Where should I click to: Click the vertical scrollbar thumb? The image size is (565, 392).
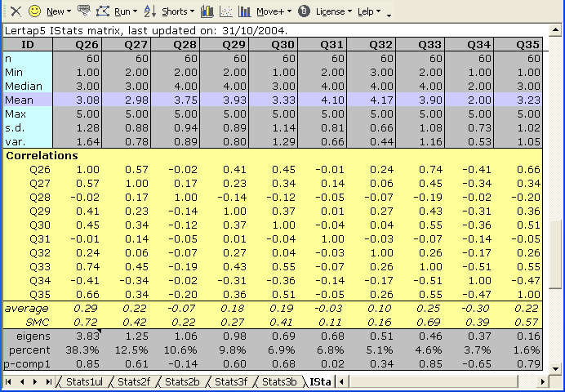coord(555,254)
